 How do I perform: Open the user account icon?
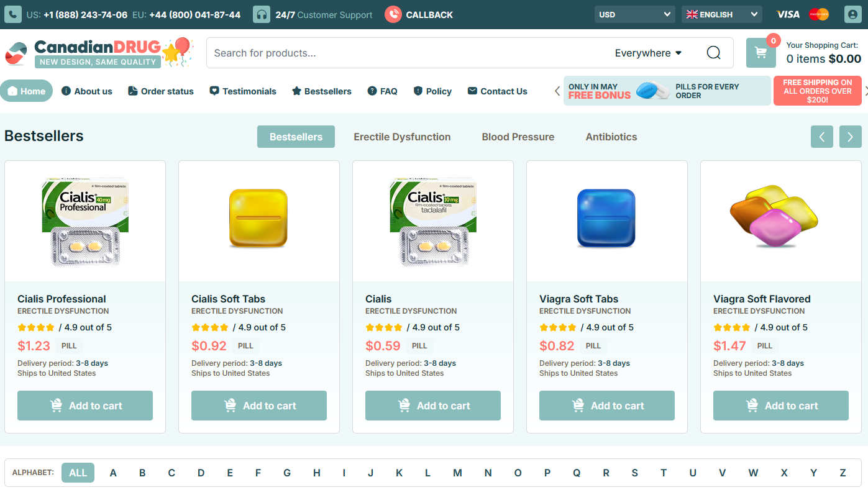click(x=853, y=14)
